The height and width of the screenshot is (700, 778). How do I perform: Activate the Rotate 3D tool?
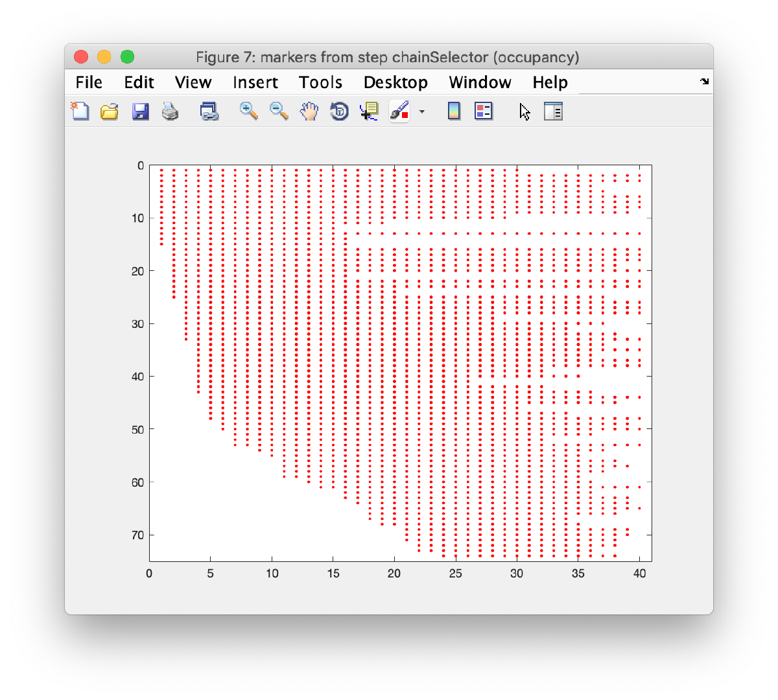click(x=339, y=111)
